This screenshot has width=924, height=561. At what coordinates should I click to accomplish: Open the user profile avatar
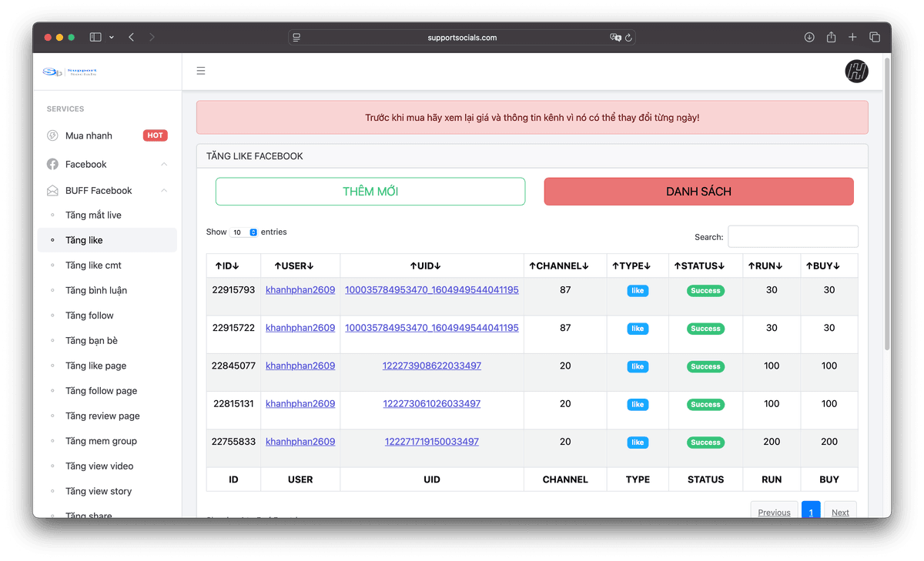pyautogui.click(x=856, y=72)
